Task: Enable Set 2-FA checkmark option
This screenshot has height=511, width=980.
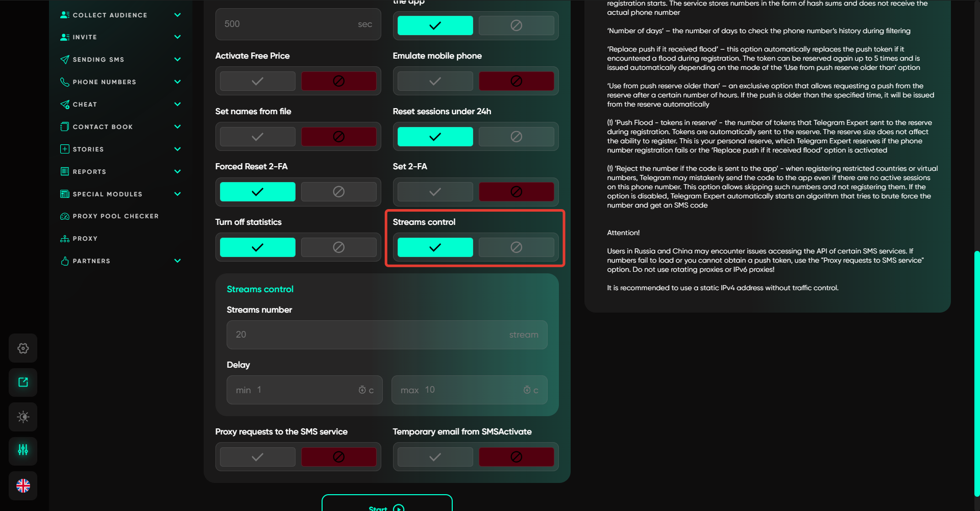Action: pos(435,192)
